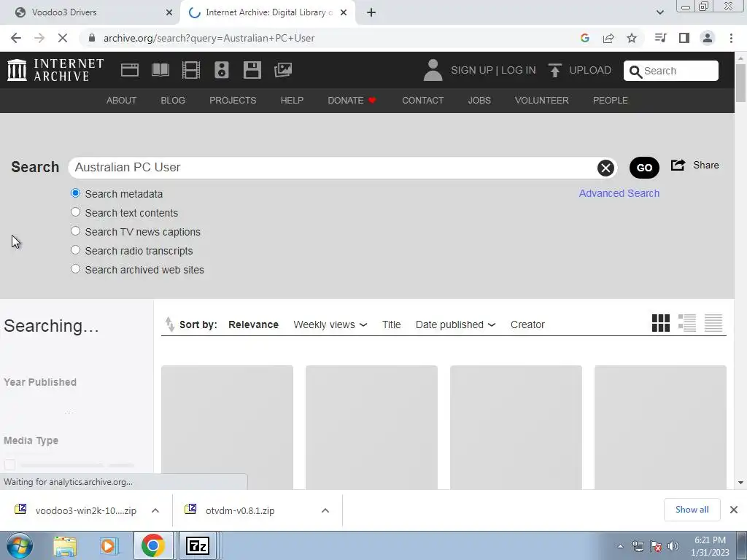Open otvdm-v0.8.1.zip download options arrow

325,510
